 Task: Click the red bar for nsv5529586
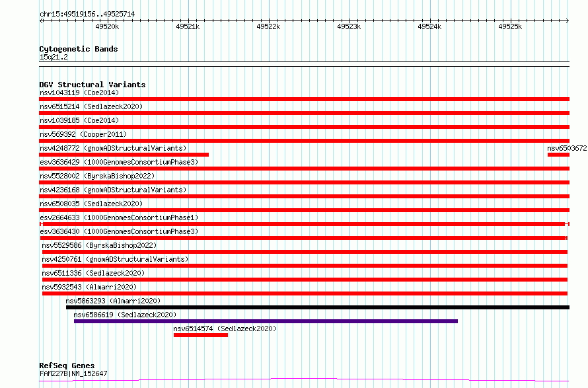(305, 252)
